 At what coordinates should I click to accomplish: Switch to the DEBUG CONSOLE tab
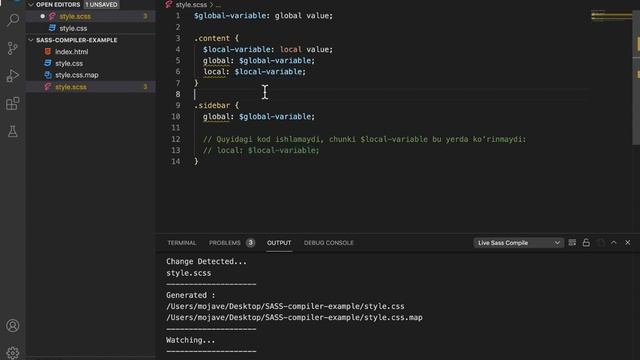329,243
